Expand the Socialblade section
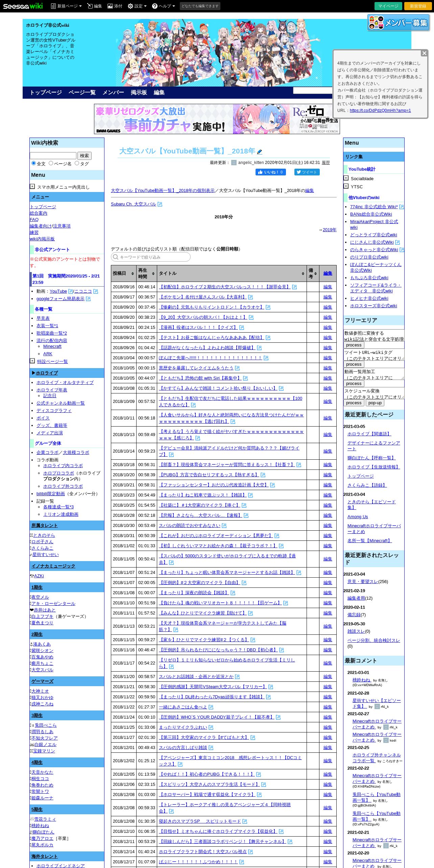Viewport: 434px width, 868px height. 346,178
